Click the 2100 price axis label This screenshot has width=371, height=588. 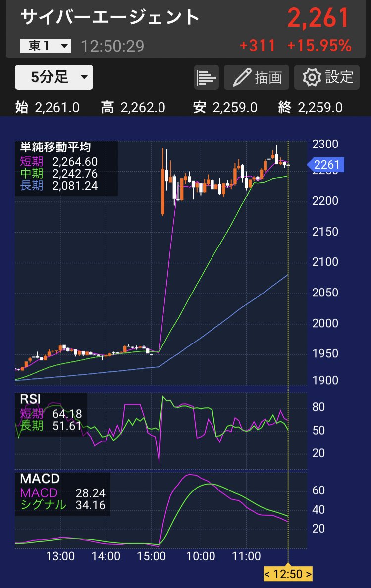[x=325, y=262]
